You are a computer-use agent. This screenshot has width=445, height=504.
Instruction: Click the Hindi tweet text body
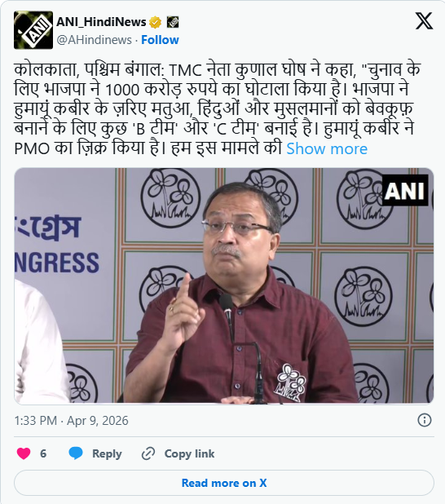(218, 109)
